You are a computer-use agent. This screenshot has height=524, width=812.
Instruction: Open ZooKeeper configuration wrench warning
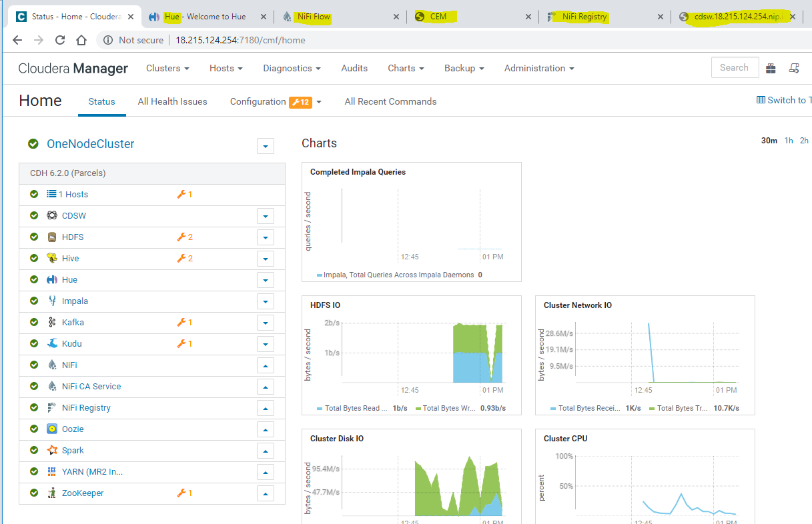pyautogui.click(x=185, y=493)
